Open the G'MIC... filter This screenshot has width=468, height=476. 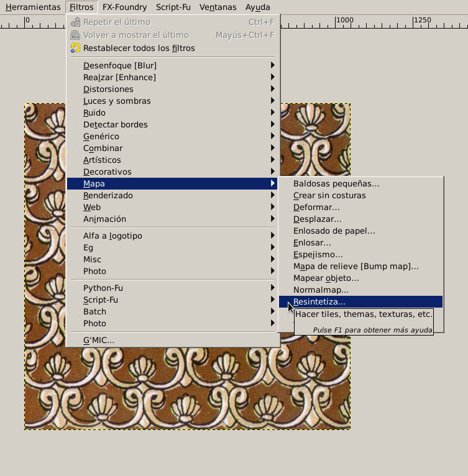(x=172, y=341)
